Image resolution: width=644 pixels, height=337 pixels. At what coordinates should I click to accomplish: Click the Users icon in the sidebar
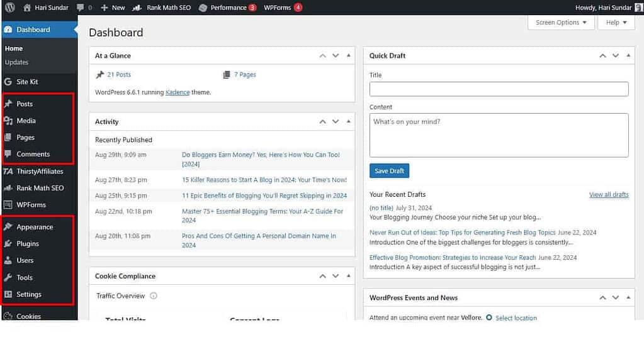click(x=8, y=260)
